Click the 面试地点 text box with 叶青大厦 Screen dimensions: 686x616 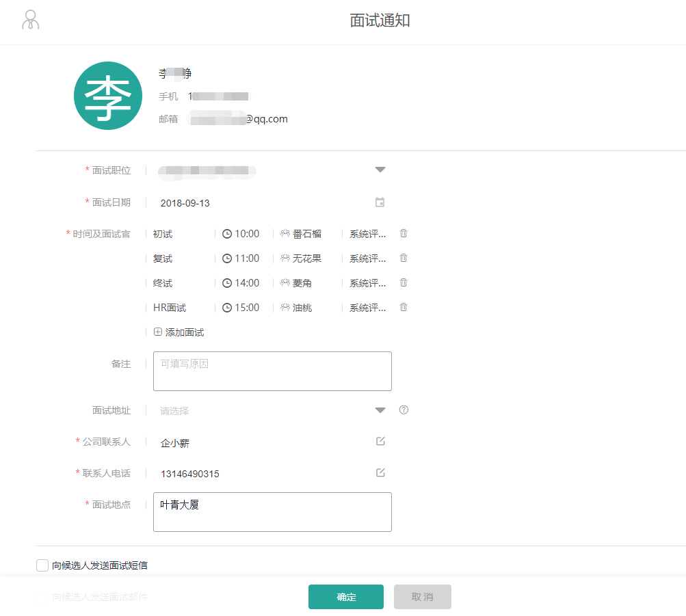click(272, 512)
